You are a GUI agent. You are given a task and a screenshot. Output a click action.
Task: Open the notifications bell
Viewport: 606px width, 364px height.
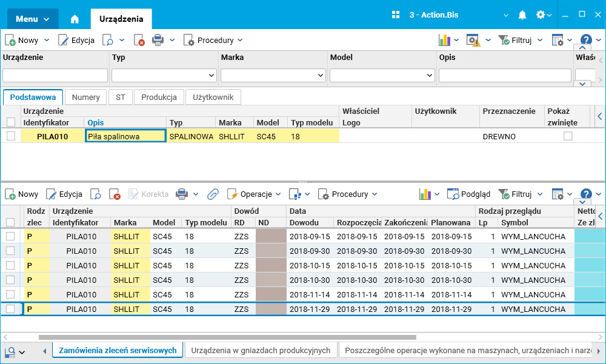[522, 15]
